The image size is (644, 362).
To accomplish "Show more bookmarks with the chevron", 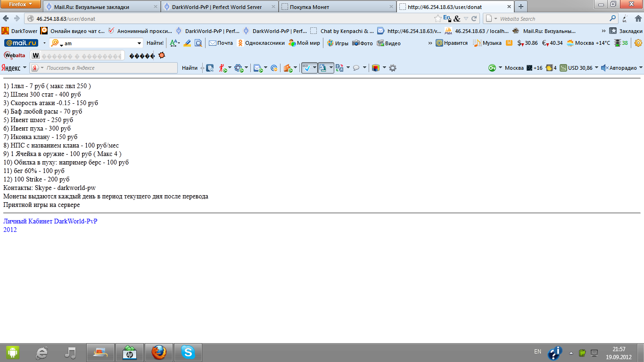I will [604, 31].
